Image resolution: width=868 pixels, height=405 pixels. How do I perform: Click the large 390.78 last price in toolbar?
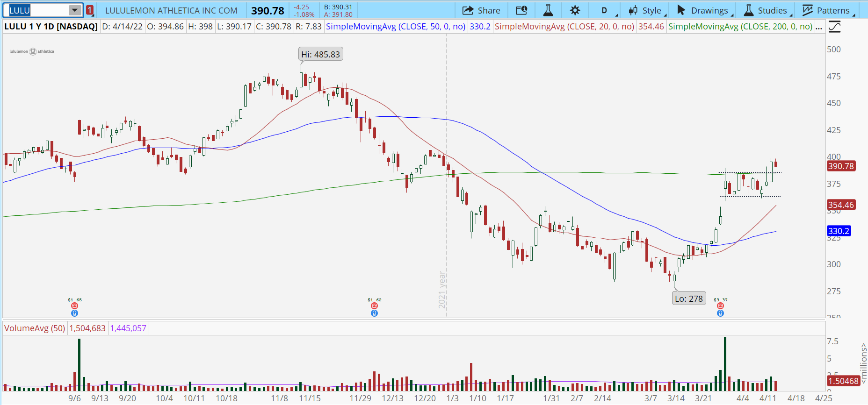(x=268, y=11)
